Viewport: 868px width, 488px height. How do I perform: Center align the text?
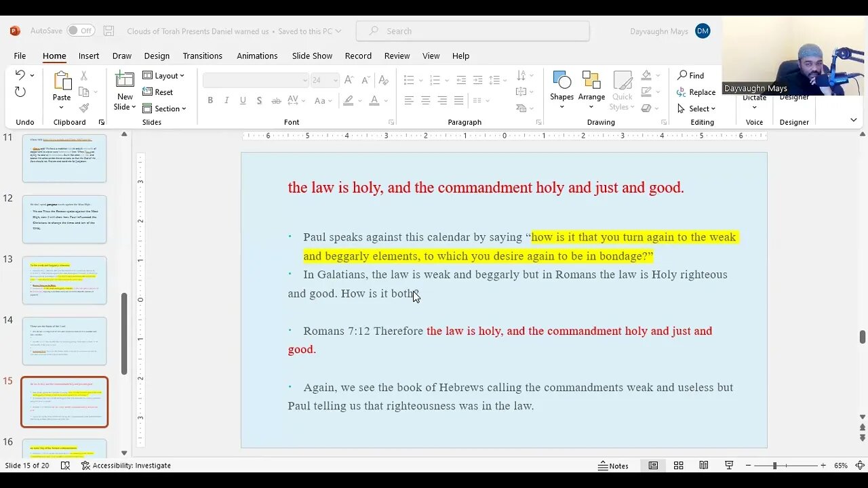(x=425, y=100)
